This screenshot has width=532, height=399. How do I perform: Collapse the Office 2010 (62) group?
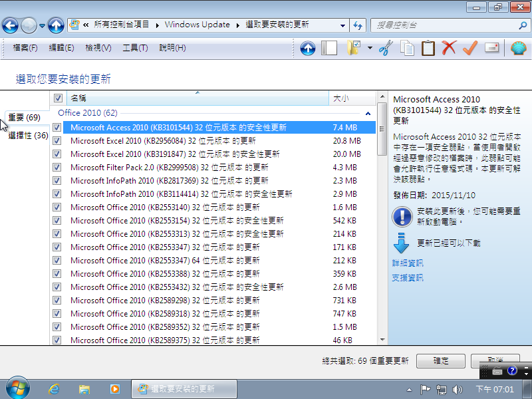click(x=368, y=114)
